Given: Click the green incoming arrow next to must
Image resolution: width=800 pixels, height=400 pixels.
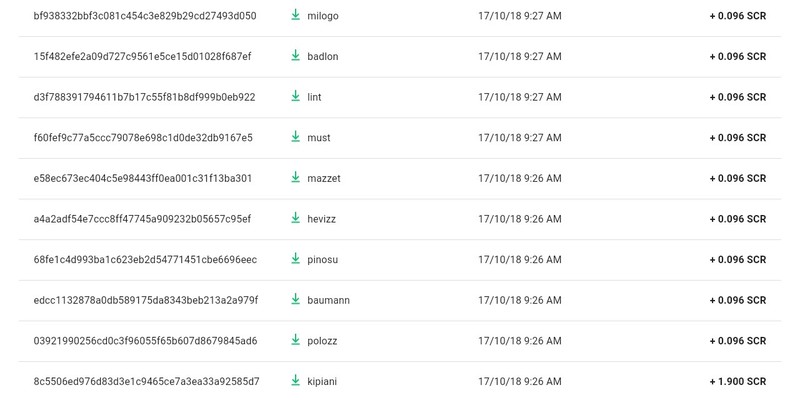Looking at the screenshot, I should pos(295,137).
